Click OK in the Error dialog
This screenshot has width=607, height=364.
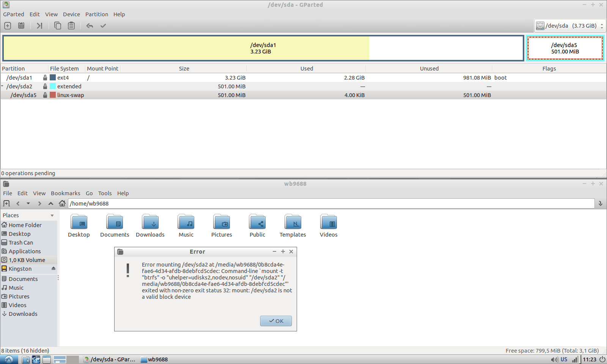[x=276, y=321]
